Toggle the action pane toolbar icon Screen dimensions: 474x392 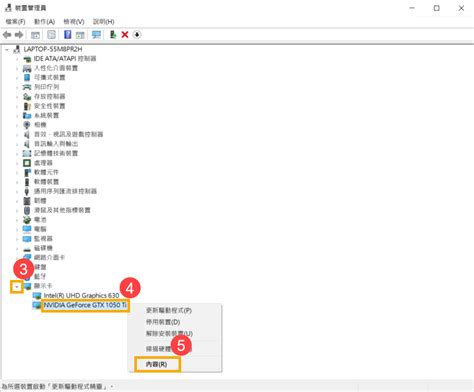click(80, 35)
